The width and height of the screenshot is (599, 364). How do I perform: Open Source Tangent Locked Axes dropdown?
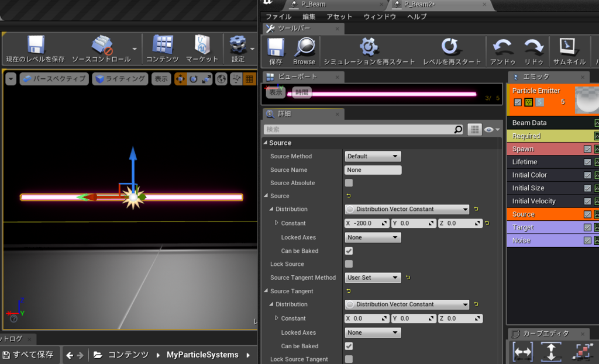[x=373, y=332]
